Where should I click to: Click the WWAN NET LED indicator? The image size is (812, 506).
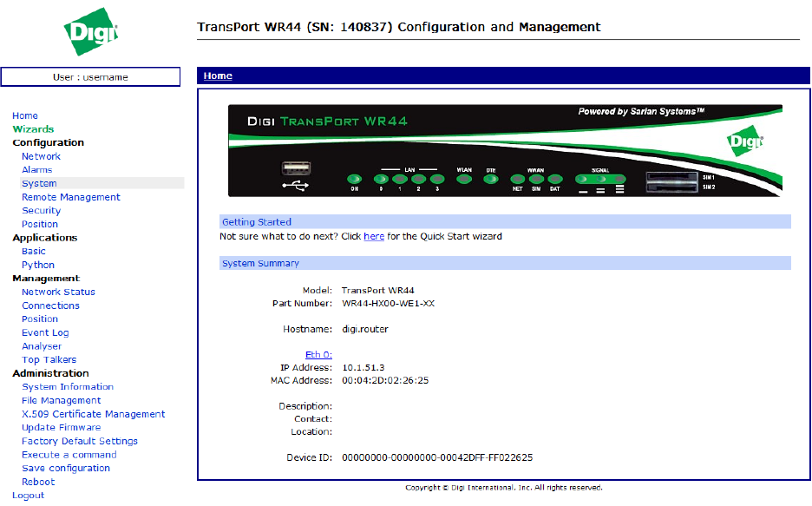click(517, 179)
